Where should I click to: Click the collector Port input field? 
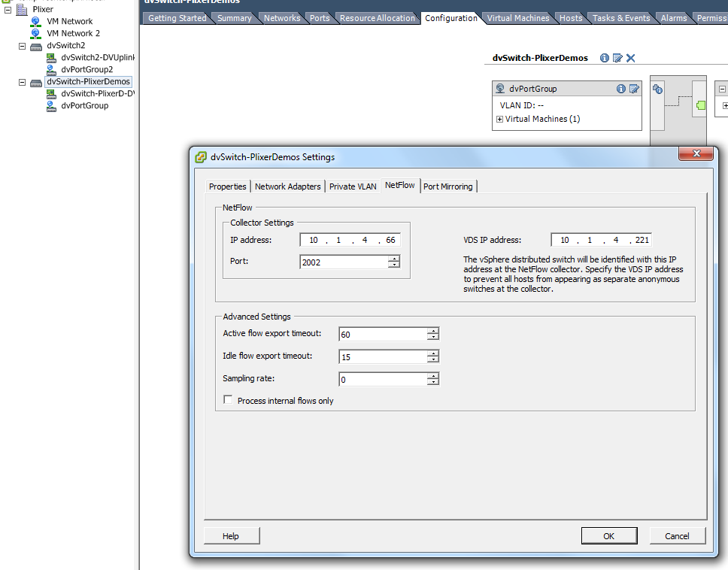pyautogui.click(x=344, y=262)
